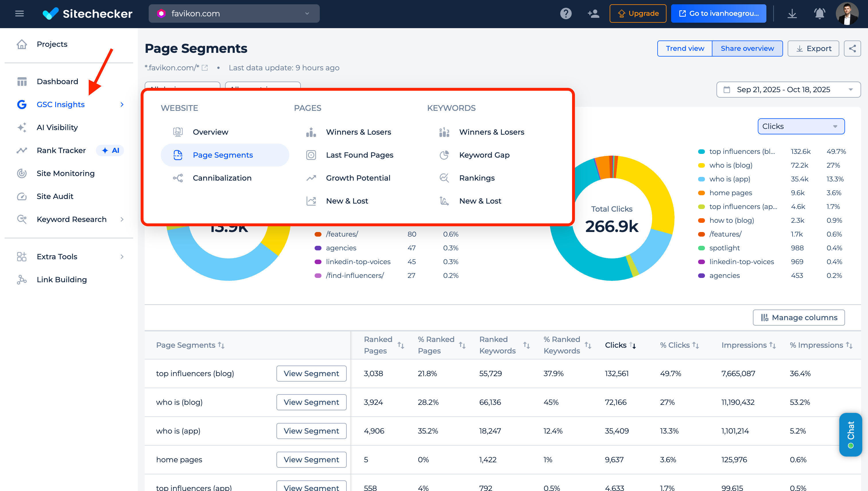868x491 pixels.
Task: Click 132,561 clicks table cell
Action: pyautogui.click(x=617, y=374)
